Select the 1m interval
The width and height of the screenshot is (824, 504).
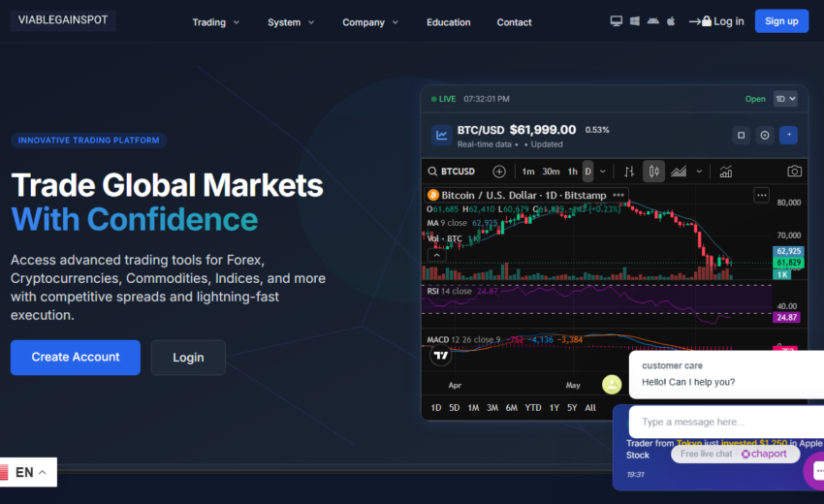[528, 172]
